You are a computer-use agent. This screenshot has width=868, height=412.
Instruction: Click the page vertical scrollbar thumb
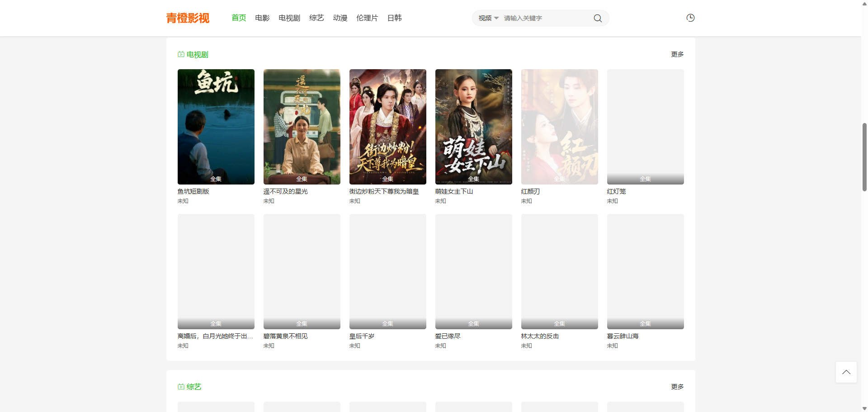[864, 156]
